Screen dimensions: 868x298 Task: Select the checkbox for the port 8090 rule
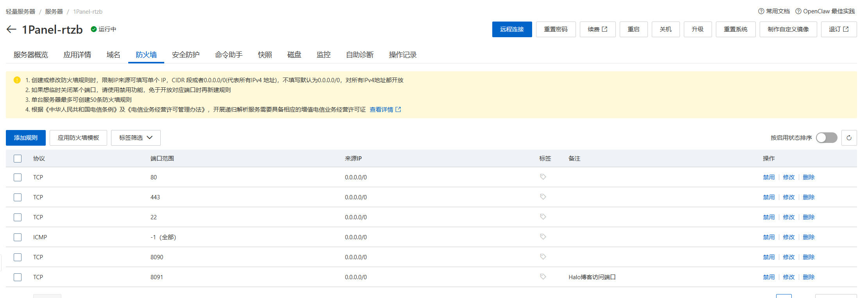(x=18, y=257)
